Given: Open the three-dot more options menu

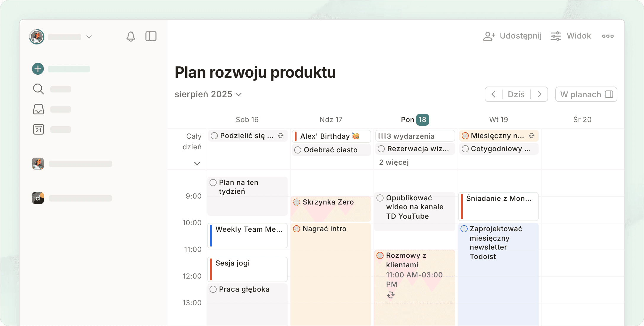Looking at the screenshot, I should pos(608,36).
